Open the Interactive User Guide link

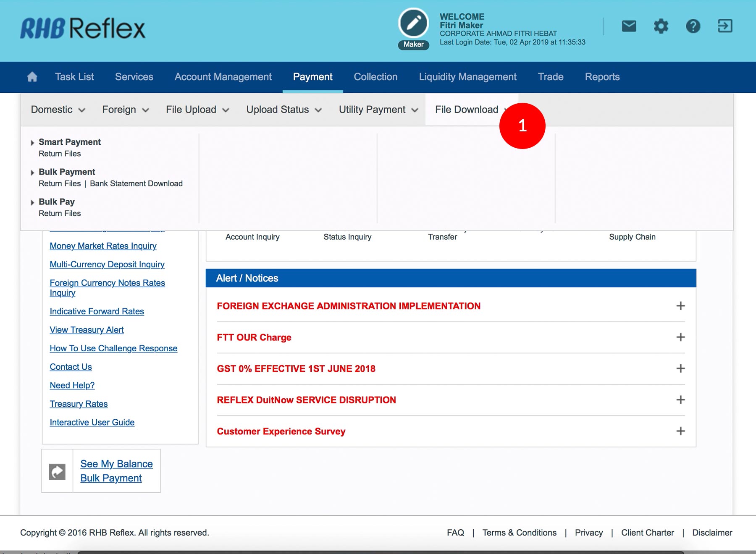pos(92,422)
